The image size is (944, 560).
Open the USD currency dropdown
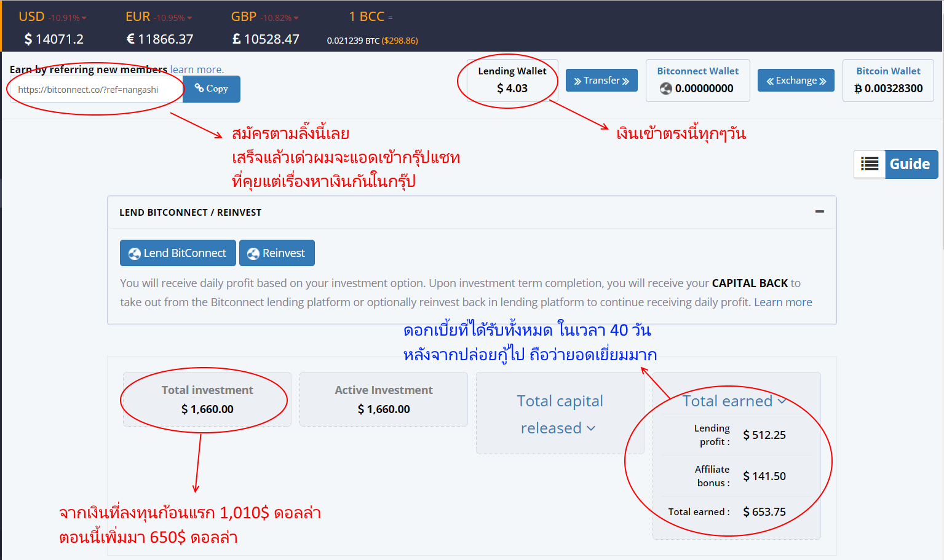click(x=52, y=17)
